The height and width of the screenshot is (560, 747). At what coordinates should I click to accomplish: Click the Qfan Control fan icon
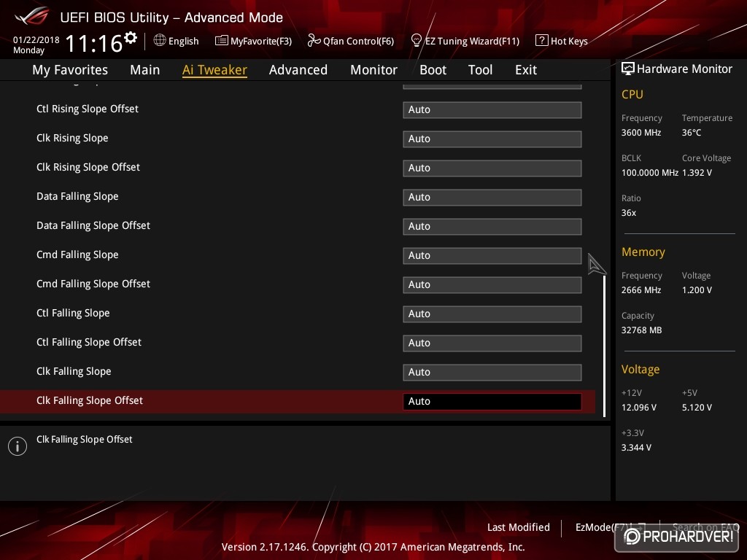[x=314, y=41]
